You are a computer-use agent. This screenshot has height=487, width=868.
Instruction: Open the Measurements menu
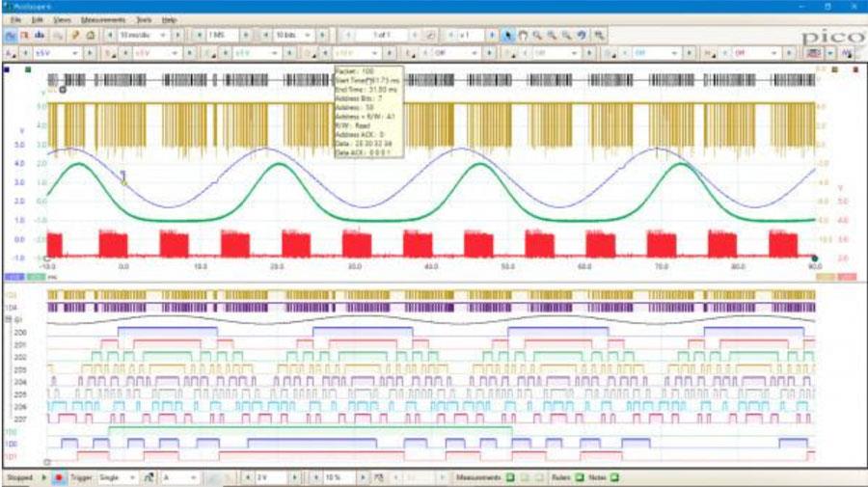click(x=102, y=19)
